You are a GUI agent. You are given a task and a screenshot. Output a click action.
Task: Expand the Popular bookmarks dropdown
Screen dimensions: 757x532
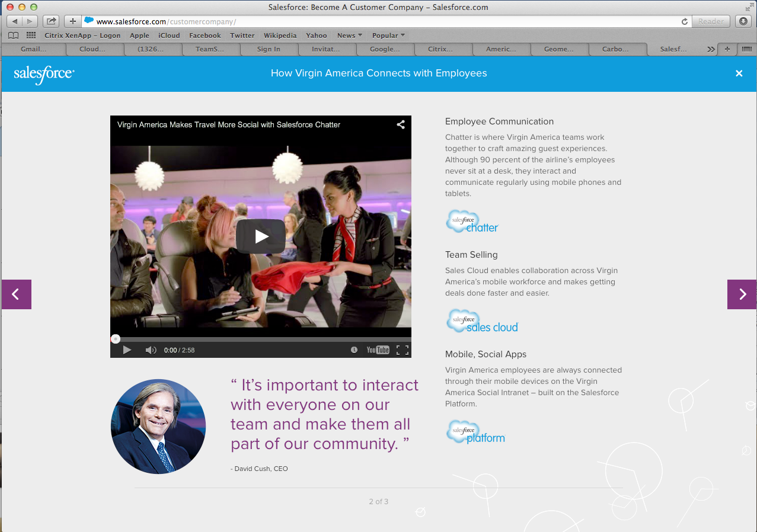388,36
